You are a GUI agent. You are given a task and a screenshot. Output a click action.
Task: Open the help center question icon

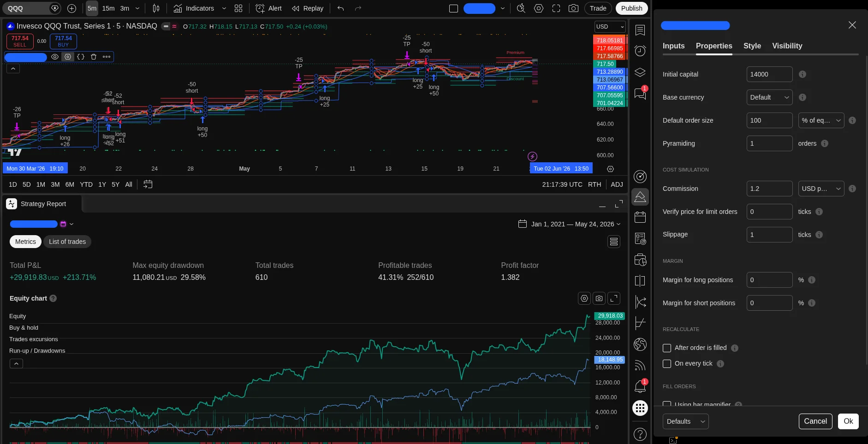640,434
